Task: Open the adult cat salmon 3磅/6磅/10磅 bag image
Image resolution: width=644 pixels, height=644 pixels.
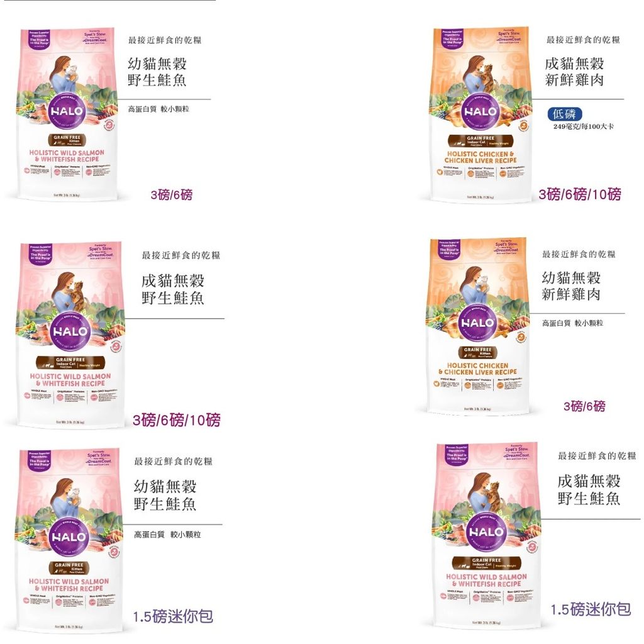Action: [x=70, y=334]
